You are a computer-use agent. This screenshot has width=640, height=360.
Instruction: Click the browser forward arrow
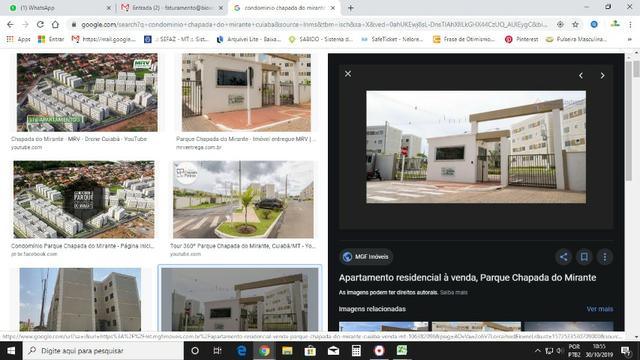(x=25, y=24)
